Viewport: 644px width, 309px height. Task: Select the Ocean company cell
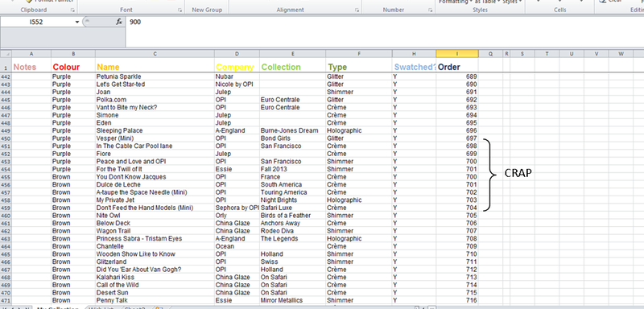pyautogui.click(x=237, y=246)
